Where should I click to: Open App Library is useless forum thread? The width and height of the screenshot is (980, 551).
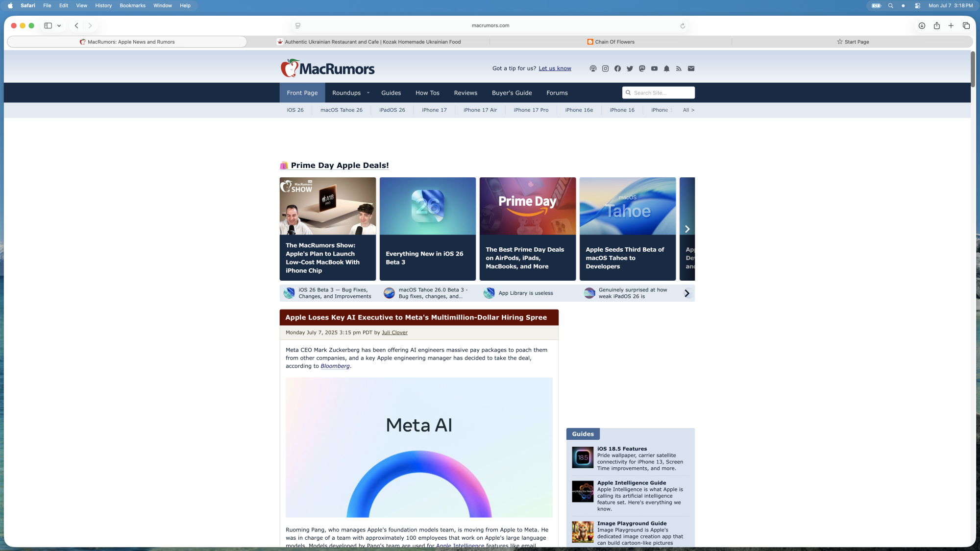point(518,293)
